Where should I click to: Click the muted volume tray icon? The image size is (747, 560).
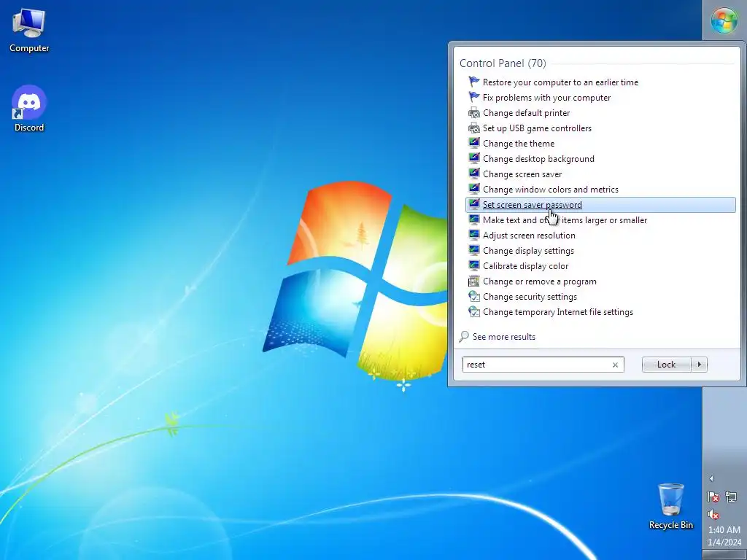[x=713, y=514]
